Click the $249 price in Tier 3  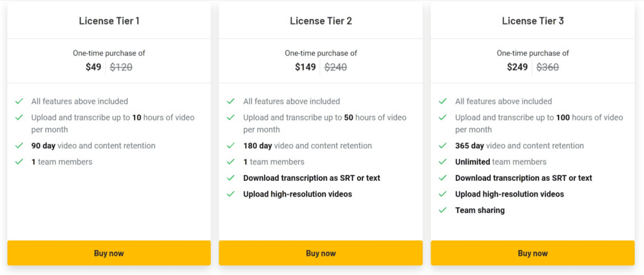pyautogui.click(x=517, y=67)
